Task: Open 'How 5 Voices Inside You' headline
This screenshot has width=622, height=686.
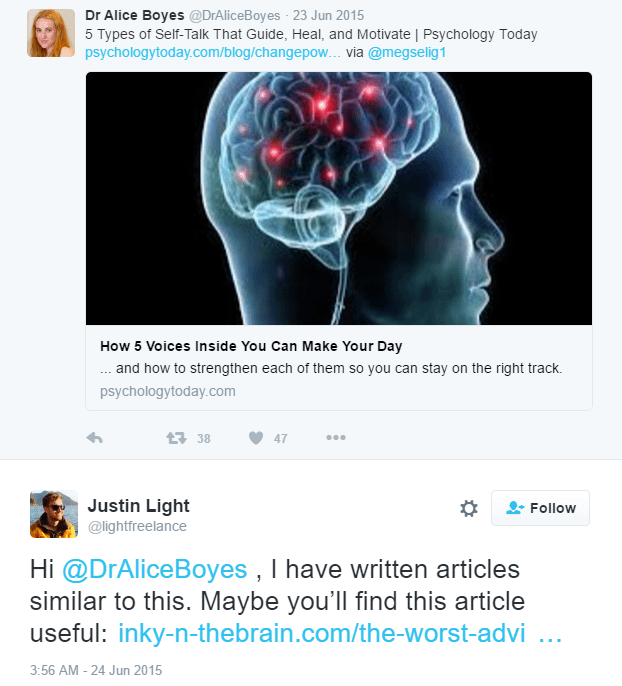Action: (251, 346)
